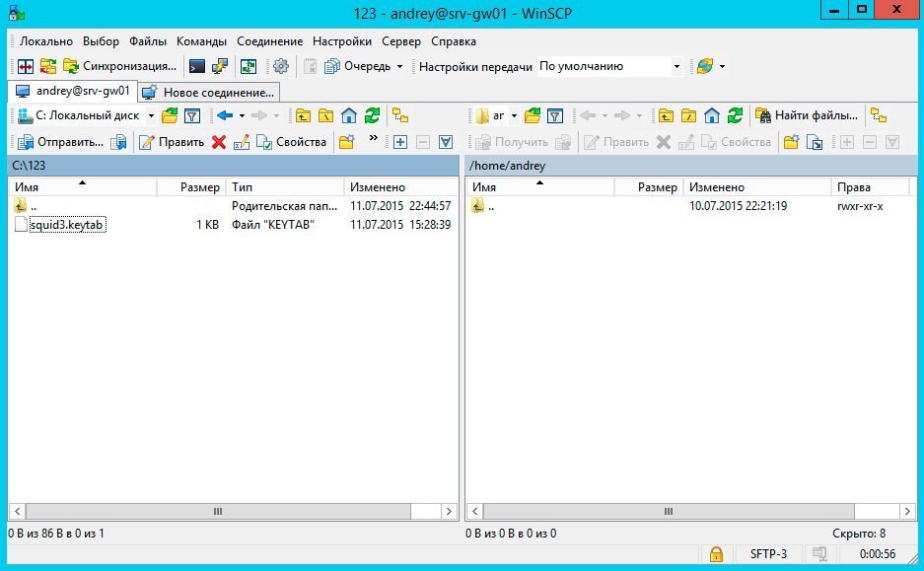The width and height of the screenshot is (924, 571).
Task: Click the Очередь queue button
Action: pos(357,67)
